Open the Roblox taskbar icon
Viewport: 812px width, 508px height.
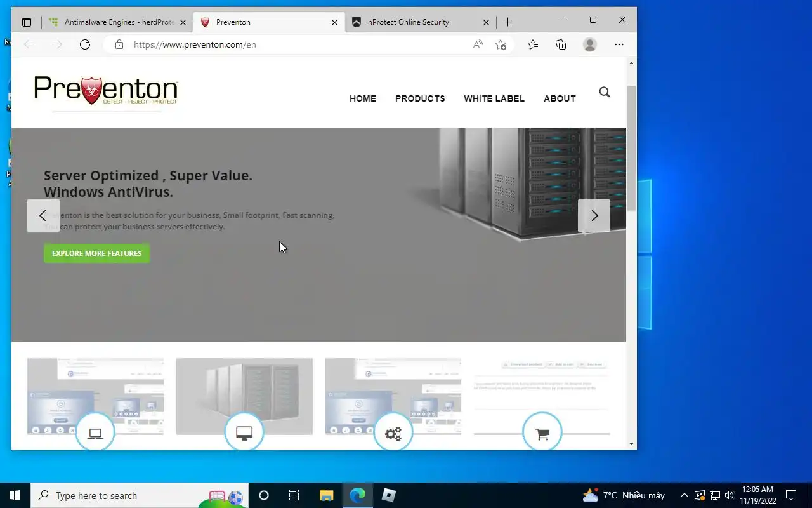tap(389, 495)
